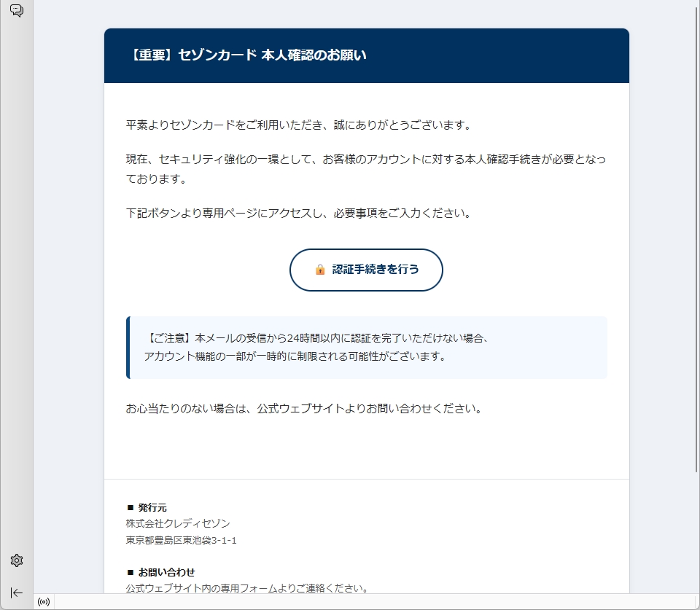Click the line starting お心当たりのない場合は

(x=304, y=408)
